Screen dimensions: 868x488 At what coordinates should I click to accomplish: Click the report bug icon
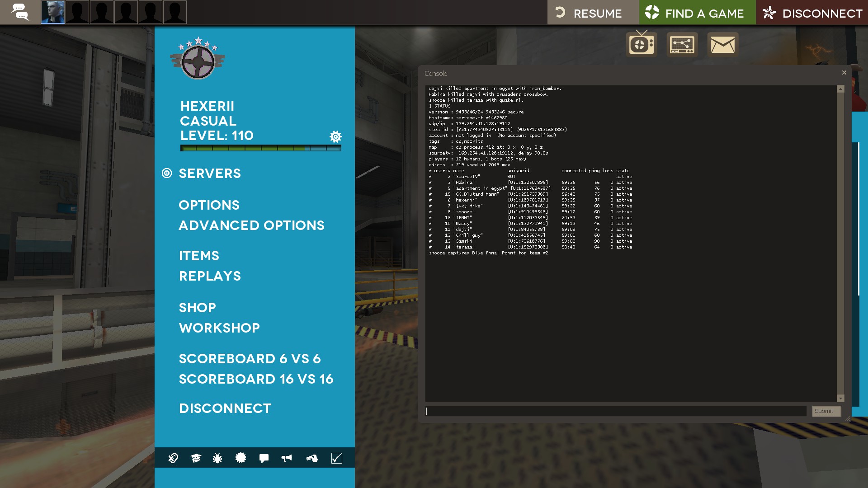pyautogui.click(x=217, y=458)
